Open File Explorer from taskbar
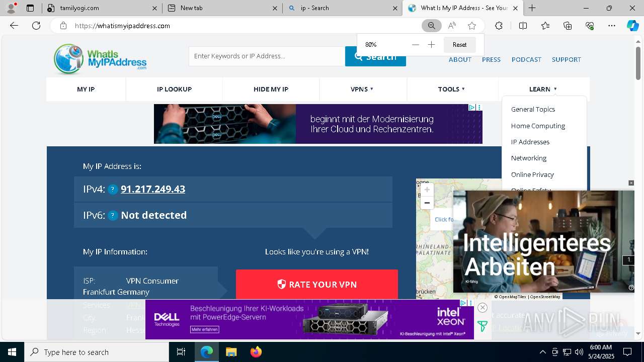 click(231, 352)
